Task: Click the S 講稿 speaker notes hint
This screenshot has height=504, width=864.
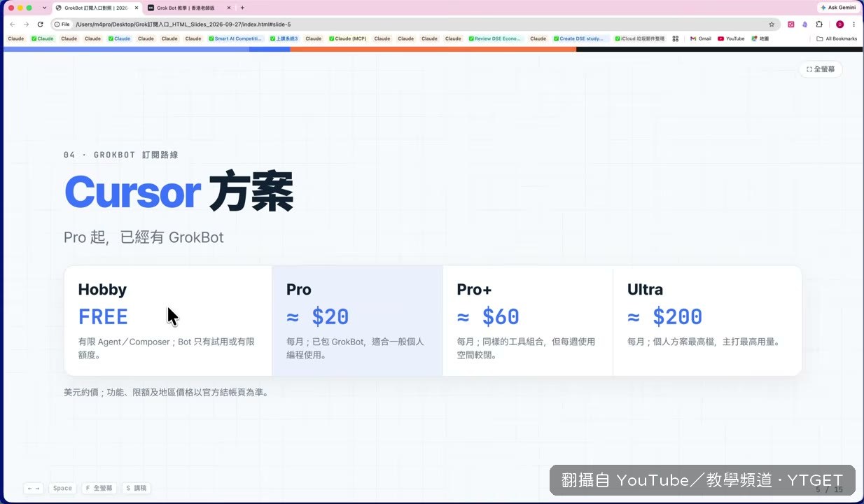Action: [137, 488]
